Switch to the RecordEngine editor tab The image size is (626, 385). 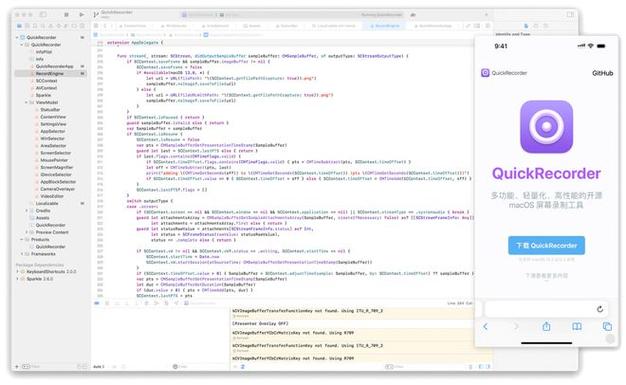tap(384, 26)
